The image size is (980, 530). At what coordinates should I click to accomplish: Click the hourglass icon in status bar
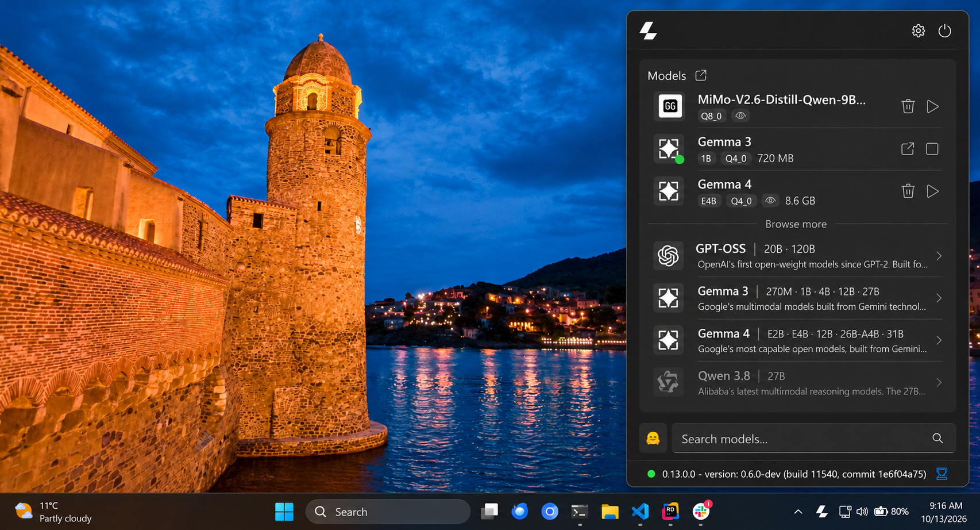coord(942,474)
